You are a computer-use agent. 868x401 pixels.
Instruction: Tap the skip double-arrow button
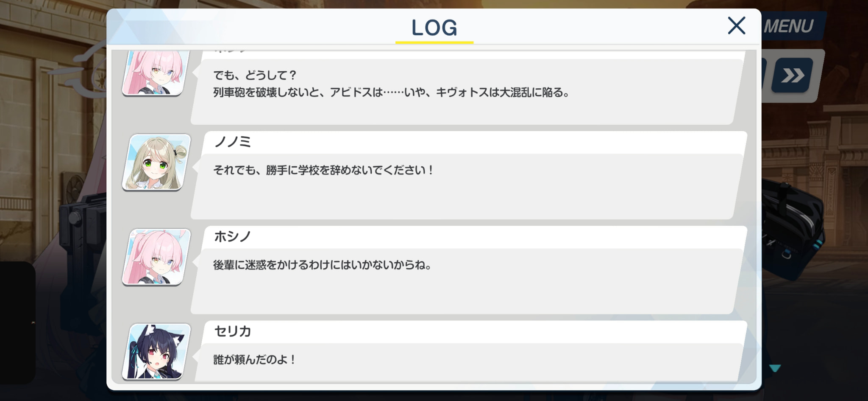click(792, 76)
